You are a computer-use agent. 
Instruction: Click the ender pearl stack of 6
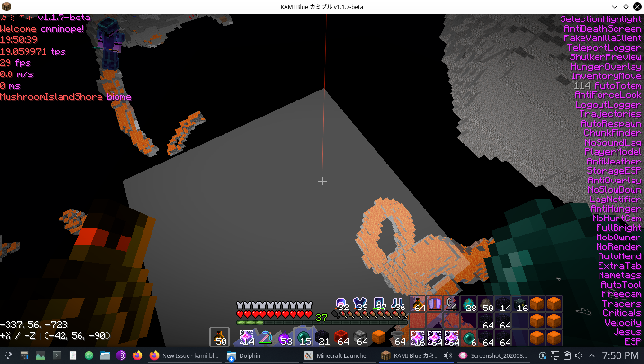[x=469, y=338]
